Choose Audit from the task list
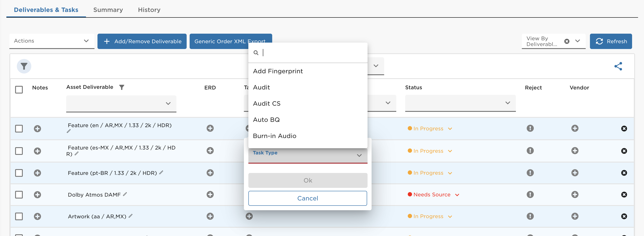The image size is (644, 236). (x=308, y=87)
